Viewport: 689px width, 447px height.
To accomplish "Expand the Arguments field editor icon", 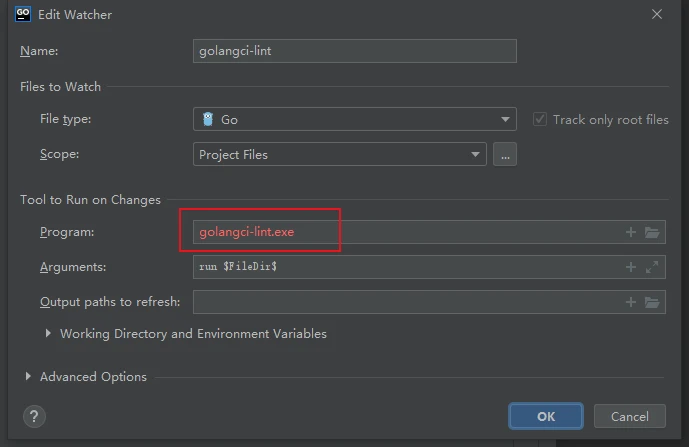I will click(652, 267).
